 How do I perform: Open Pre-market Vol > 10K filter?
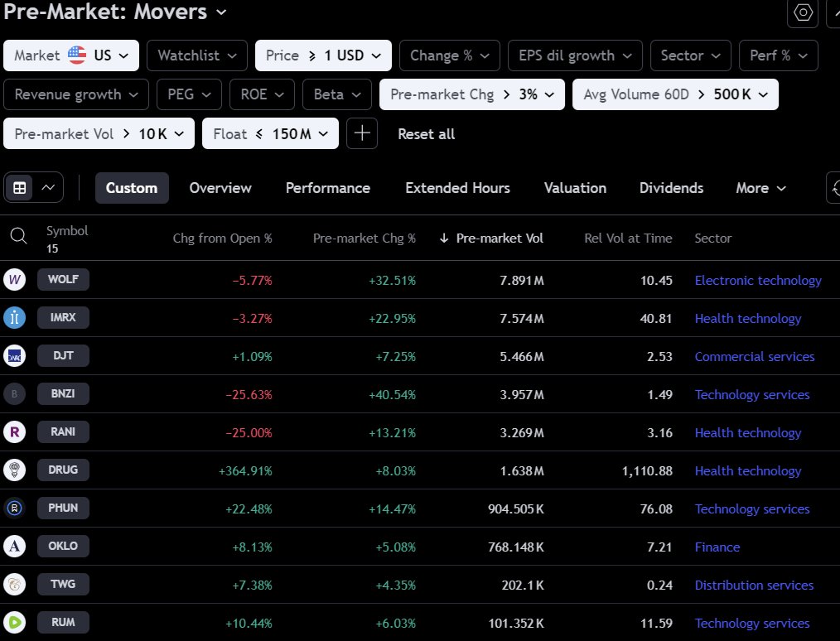[x=99, y=133]
